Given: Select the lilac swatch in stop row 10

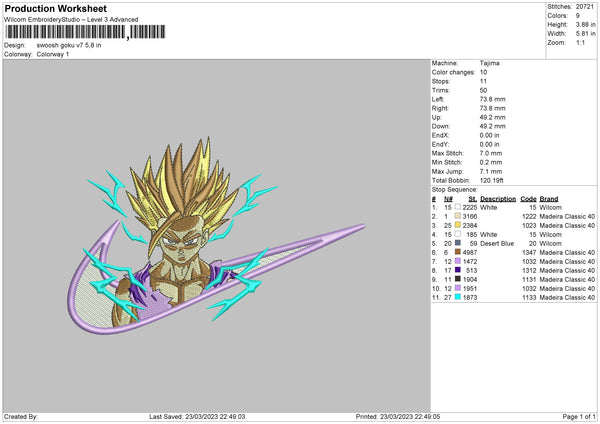Looking at the screenshot, I should coord(458,288).
